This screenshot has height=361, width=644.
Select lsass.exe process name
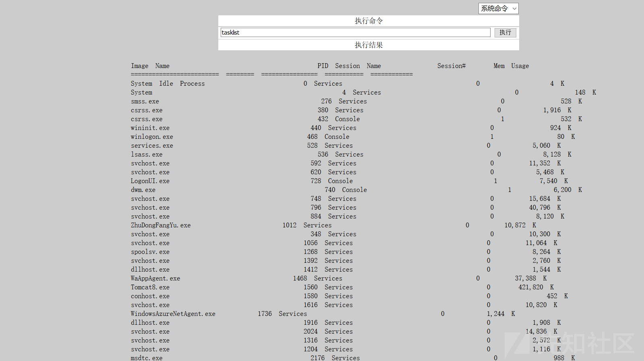coord(147,155)
